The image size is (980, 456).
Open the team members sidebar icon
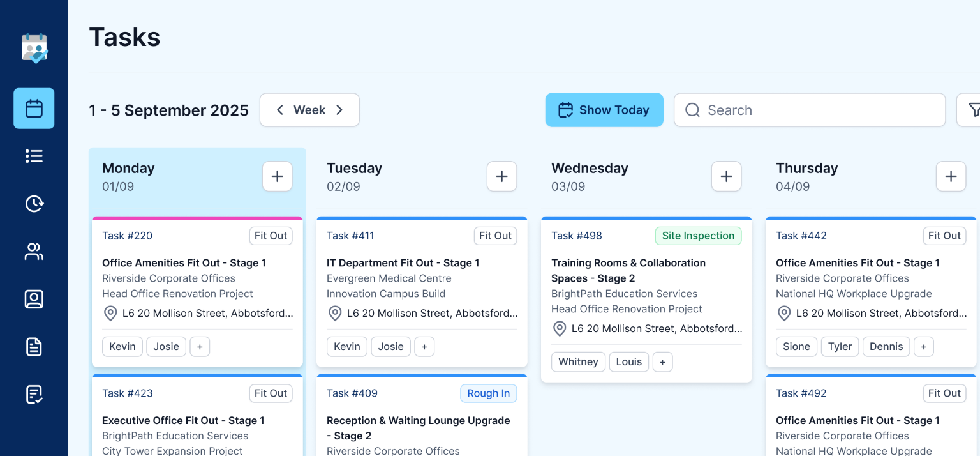tap(34, 252)
